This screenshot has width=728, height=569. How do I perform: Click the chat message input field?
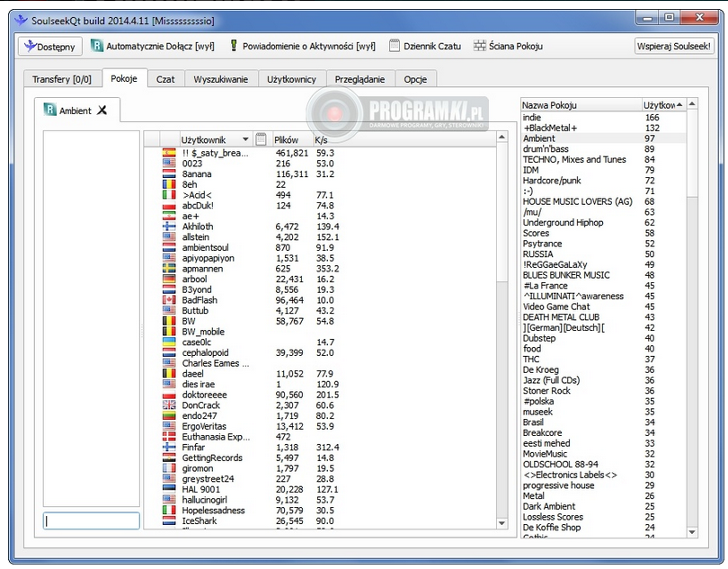(92, 520)
